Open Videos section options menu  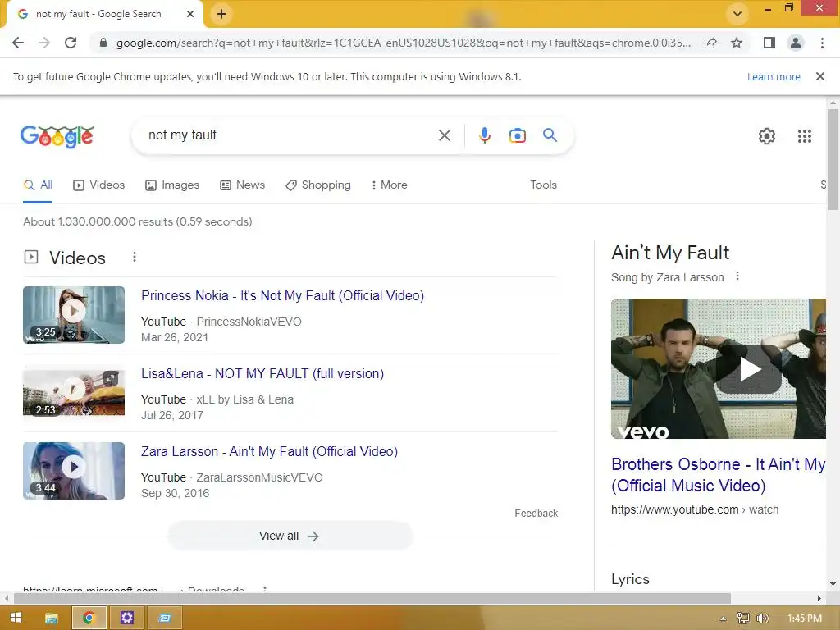(135, 257)
